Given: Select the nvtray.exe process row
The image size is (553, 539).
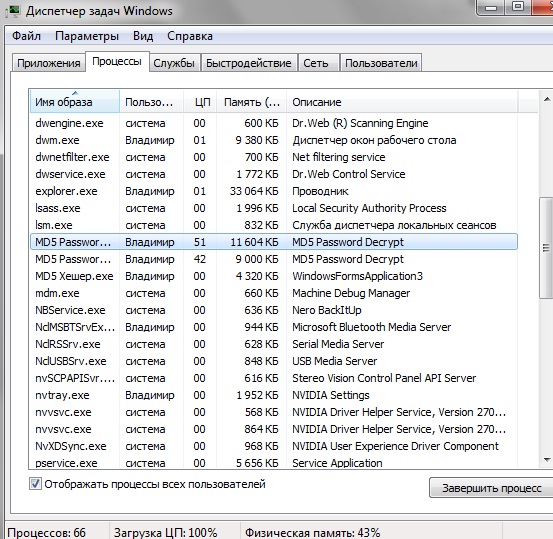Looking at the screenshot, I should [x=274, y=395].
